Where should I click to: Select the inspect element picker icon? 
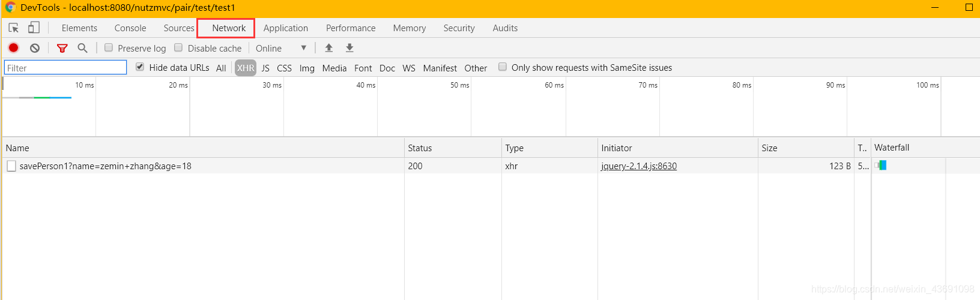click(14, 28)
